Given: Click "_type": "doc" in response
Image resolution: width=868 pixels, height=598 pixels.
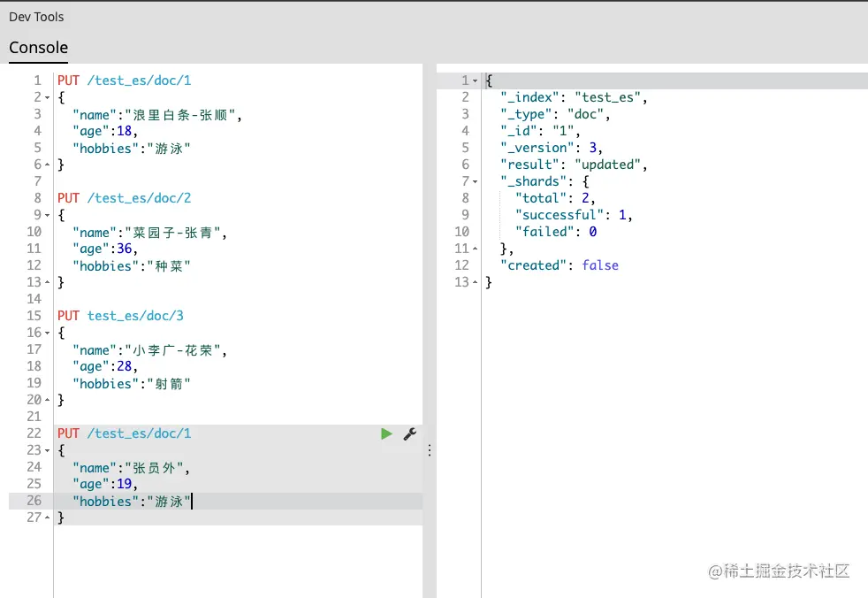Looking at the screenshot, I should point(555,114).
